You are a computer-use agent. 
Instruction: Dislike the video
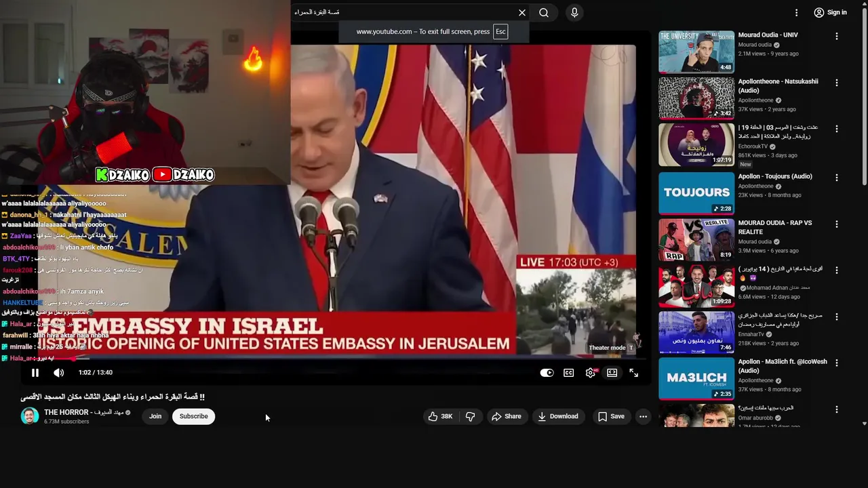click(x=470, y=416)
